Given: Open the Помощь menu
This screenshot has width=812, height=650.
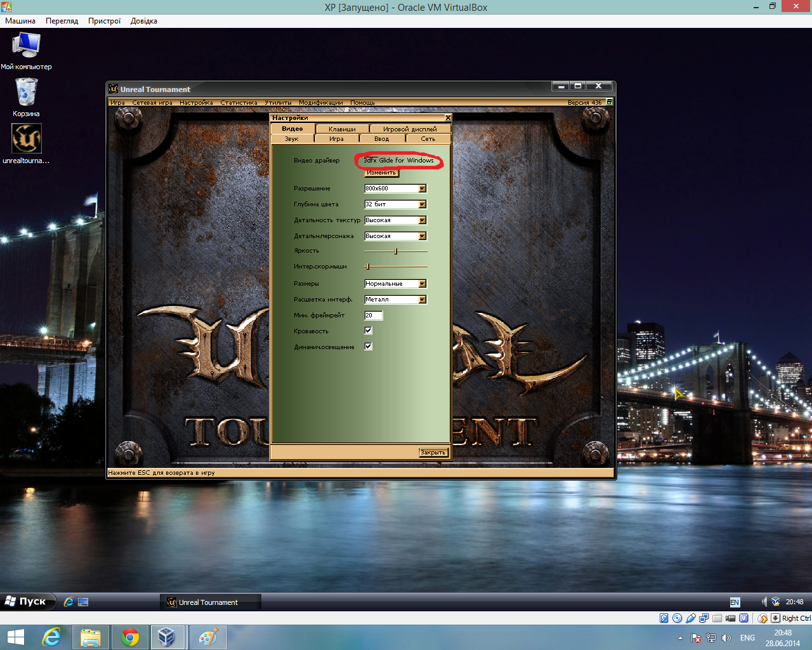Looking at the screenshot, I should [363, 102].
